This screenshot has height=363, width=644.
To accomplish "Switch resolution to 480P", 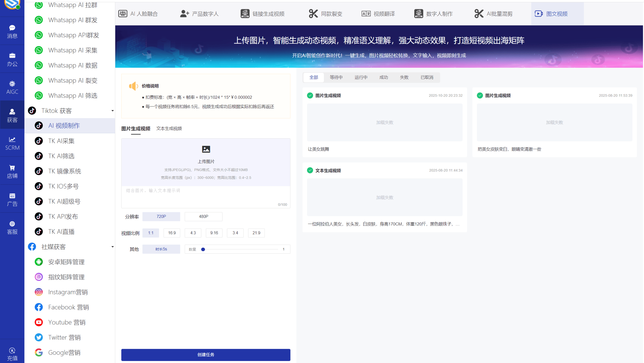I will [203, 216].
